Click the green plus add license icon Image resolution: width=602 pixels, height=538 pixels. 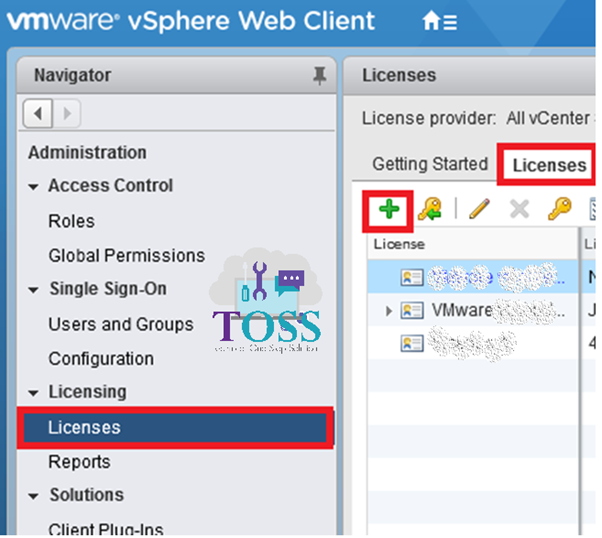point(389,210)
